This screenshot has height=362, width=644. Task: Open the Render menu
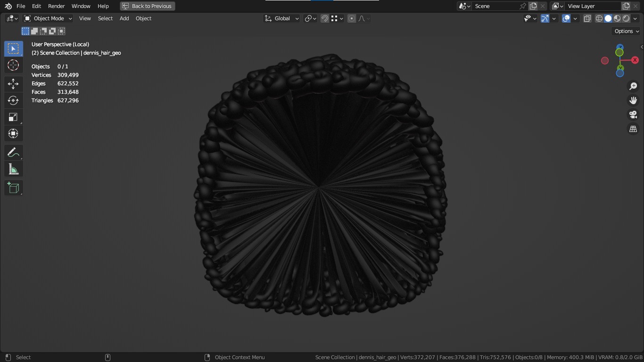[56, 6]
